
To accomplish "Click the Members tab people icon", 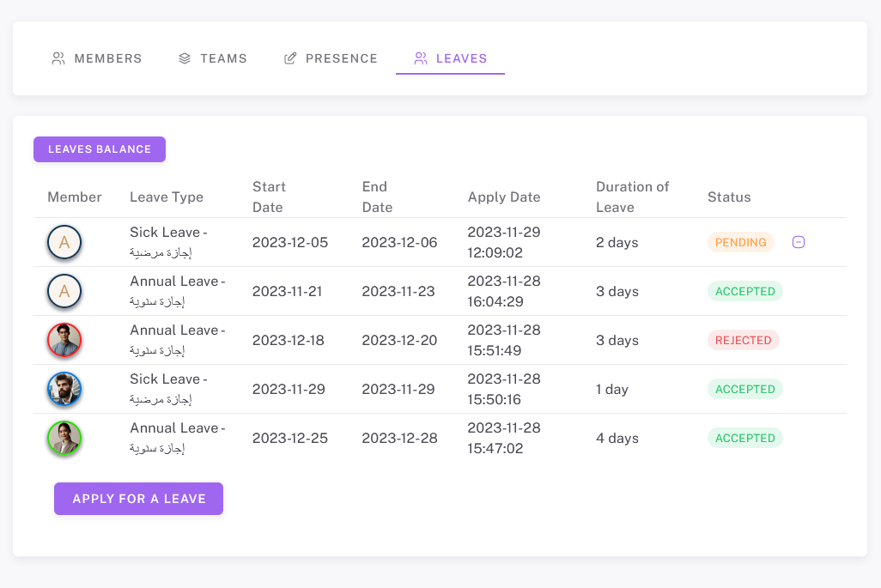I will (58, 58).
